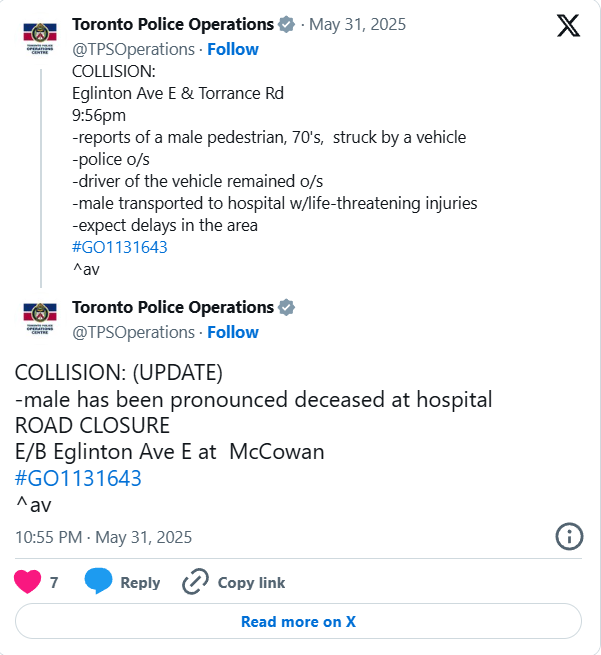The height and width of the screenshot is (655, 601).
Task: Click the @TPSOperations handle in update tweet
Action: coord(134,332)
